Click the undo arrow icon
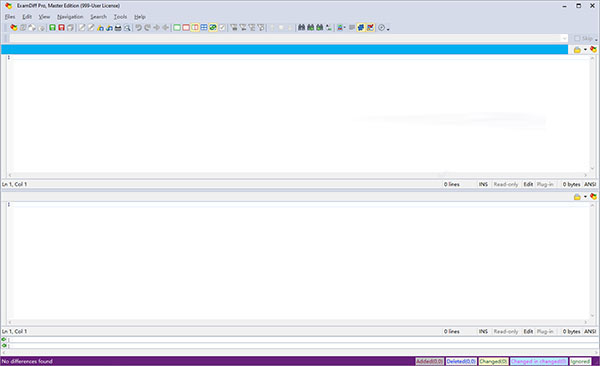The height and width of the screenshot is (366, 600). pyautogui.click(x=139, y=28)
